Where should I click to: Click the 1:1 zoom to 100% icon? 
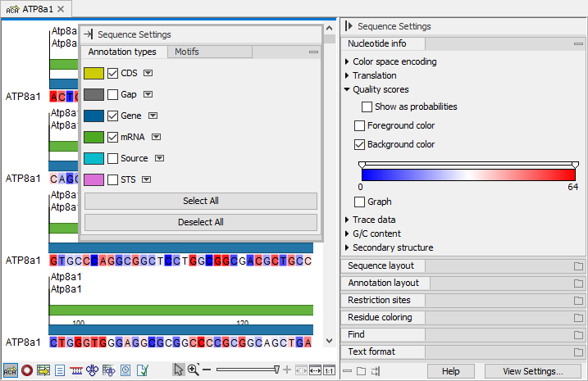click(x=329, y=370)
